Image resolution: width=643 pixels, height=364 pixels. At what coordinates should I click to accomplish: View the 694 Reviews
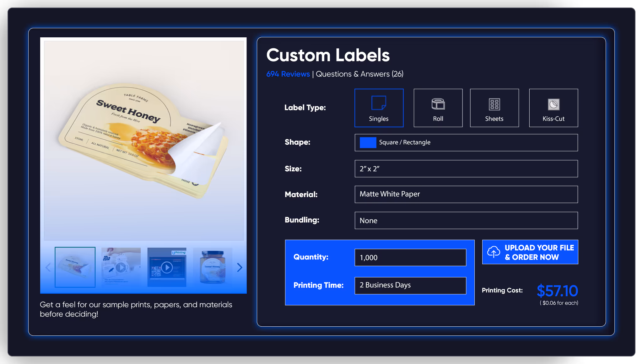click(288, 74)
